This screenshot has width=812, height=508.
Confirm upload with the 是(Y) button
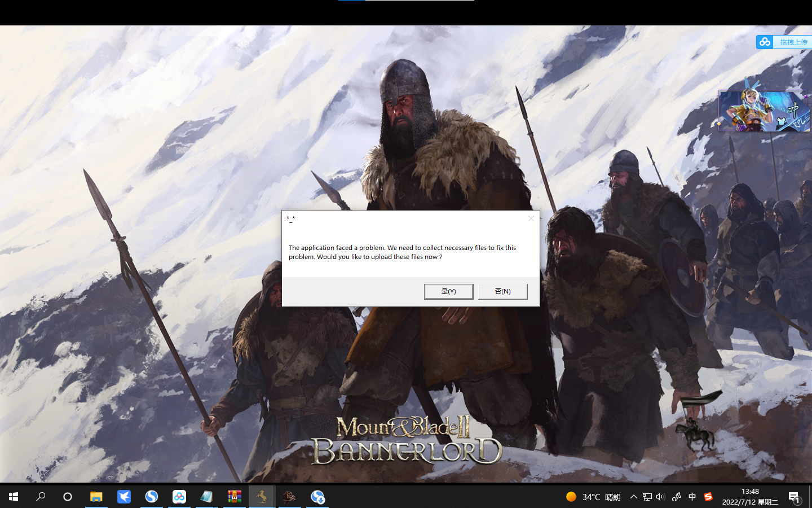(448, 291)
